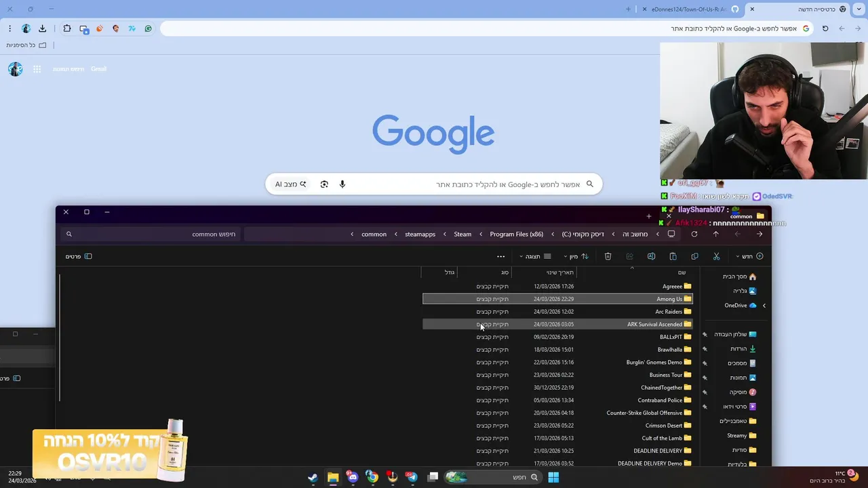Open the מיון (Sort) dropdown
Image resolution: width=868 pixels, height=488 pixels.
575,256
